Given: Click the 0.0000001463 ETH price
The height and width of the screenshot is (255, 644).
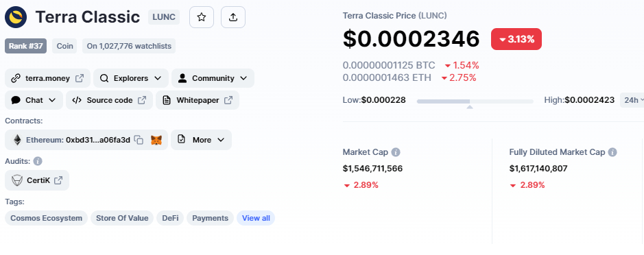Looking at the screenshot, I should coord(387,77).
